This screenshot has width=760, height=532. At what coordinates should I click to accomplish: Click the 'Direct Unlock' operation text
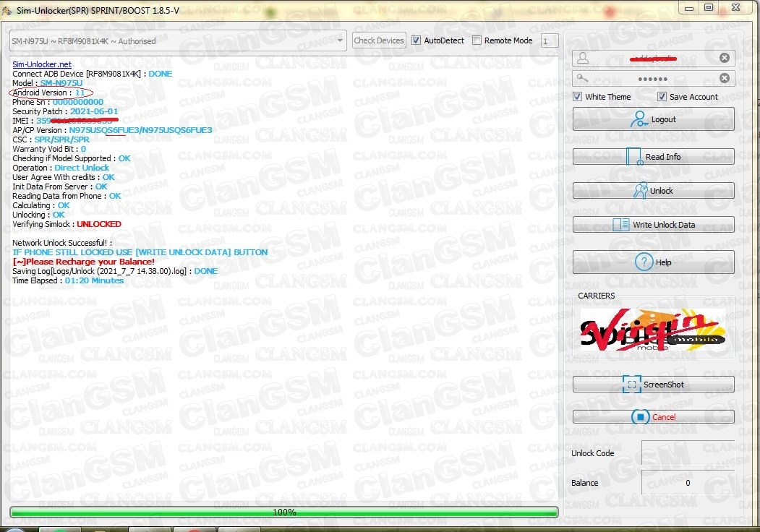(82, 168)
